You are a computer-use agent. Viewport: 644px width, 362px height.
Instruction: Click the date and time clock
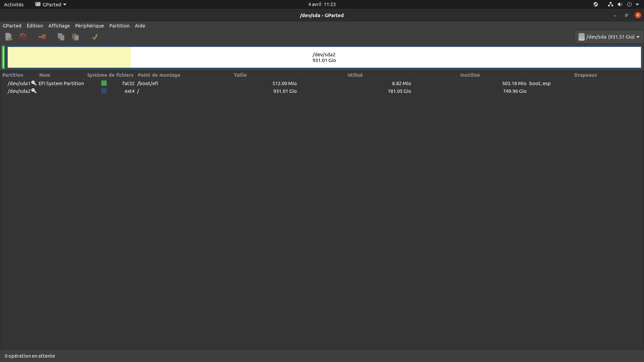(322, 4)
